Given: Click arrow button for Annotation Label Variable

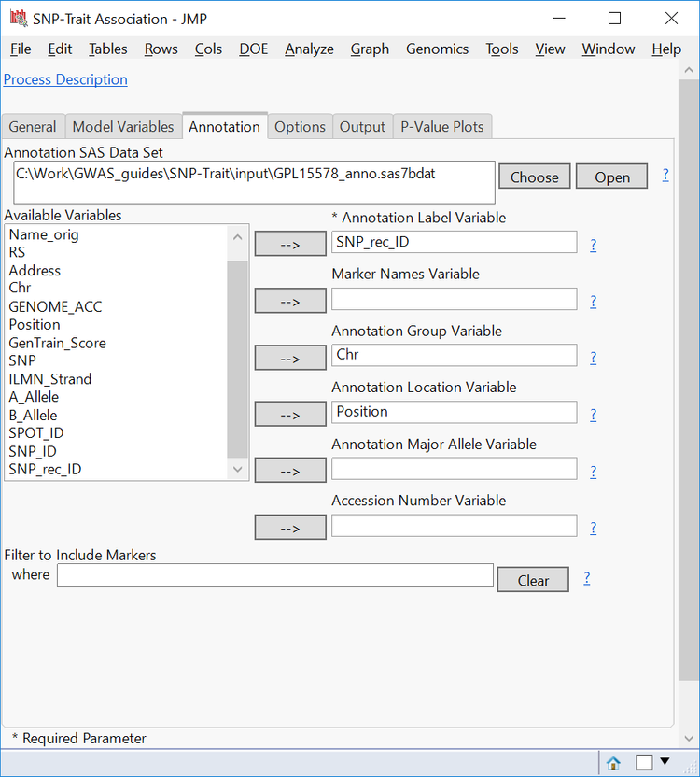Looking at the screenshot, I should click(x=290, y=244).
